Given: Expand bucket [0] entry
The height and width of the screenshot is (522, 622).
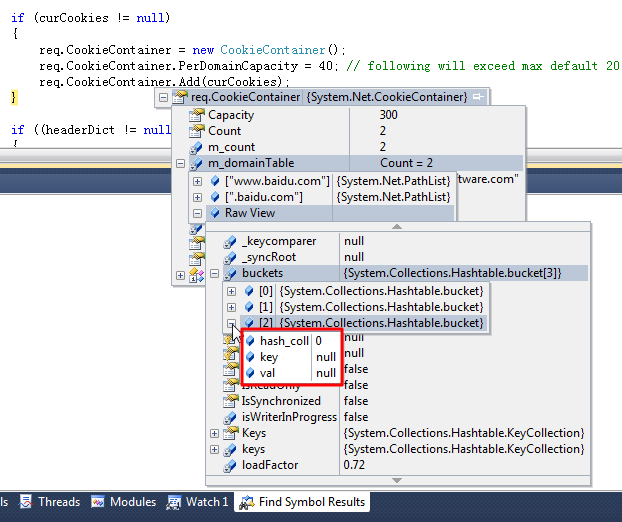Looking at the screenshot, I should pyautogui.click(x=231, y=292).
